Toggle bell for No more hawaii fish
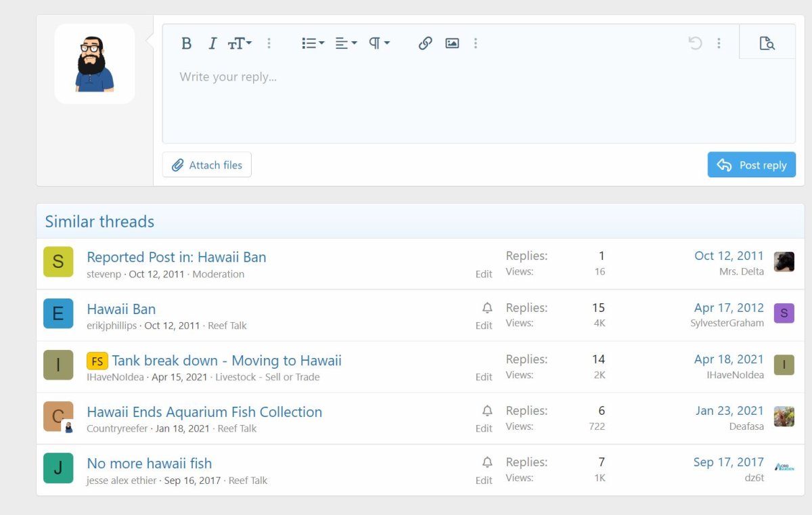 487,462
